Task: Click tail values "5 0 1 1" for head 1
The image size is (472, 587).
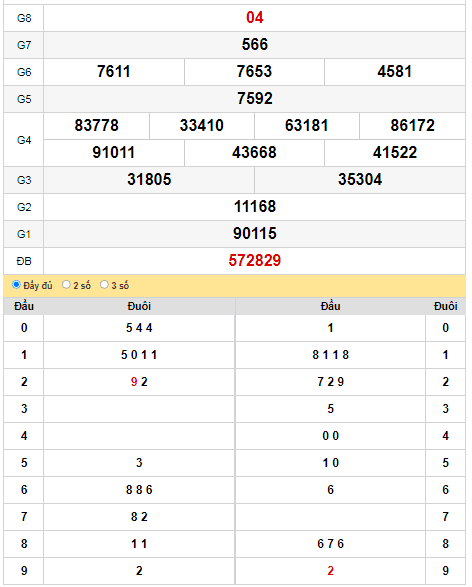Action: (x=139, y=355)
